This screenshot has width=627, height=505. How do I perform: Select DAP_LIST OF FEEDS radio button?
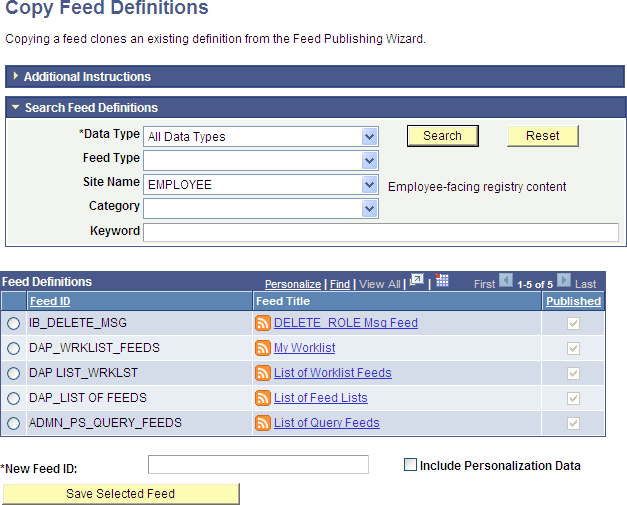pos(14,398)
